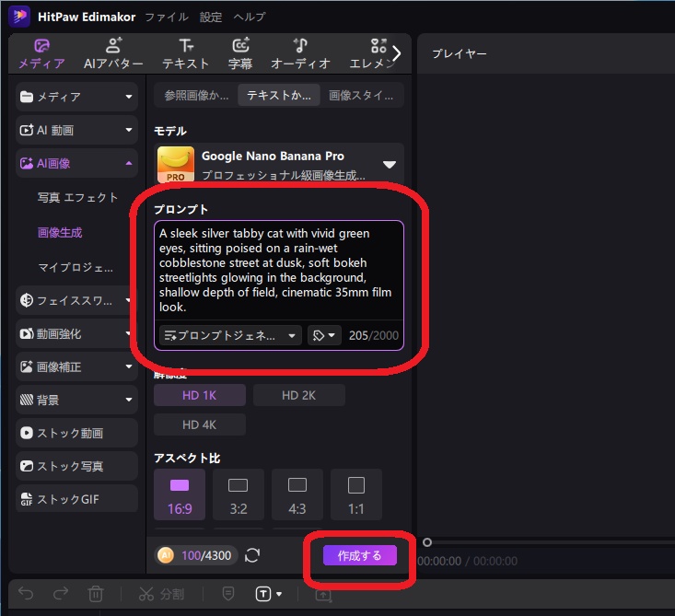675x616 pixels.
Task: Click the Redo arrow in timeline toolbar
Action: 61,594
